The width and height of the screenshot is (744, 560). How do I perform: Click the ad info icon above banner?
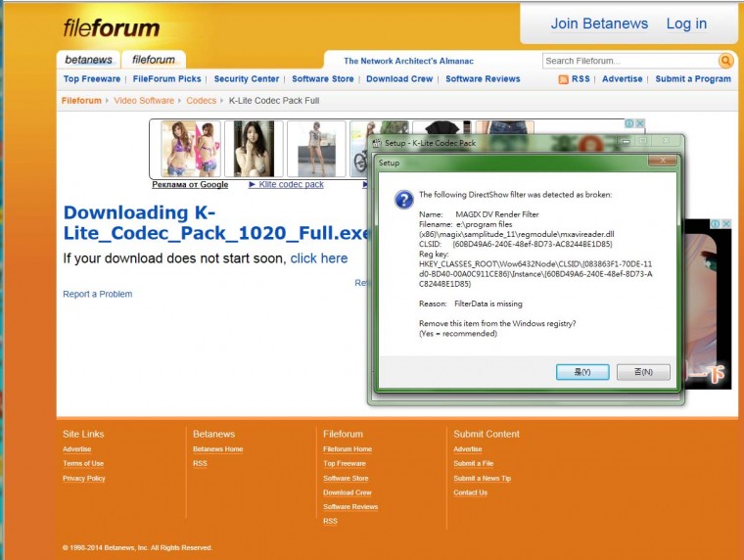tap(629, 123)
